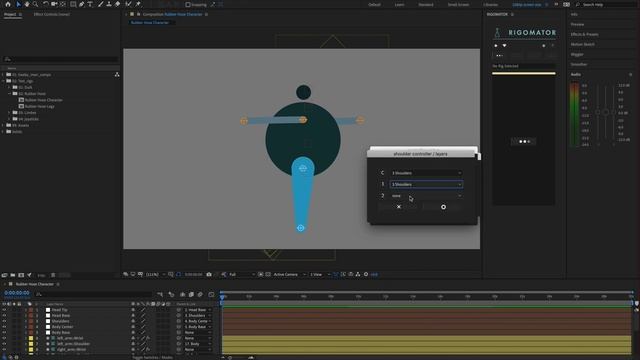Image resolution: width=640 pixels, height=360 pixels.
Task: Select the Clone Stamp tool
Action: (109, 4)
